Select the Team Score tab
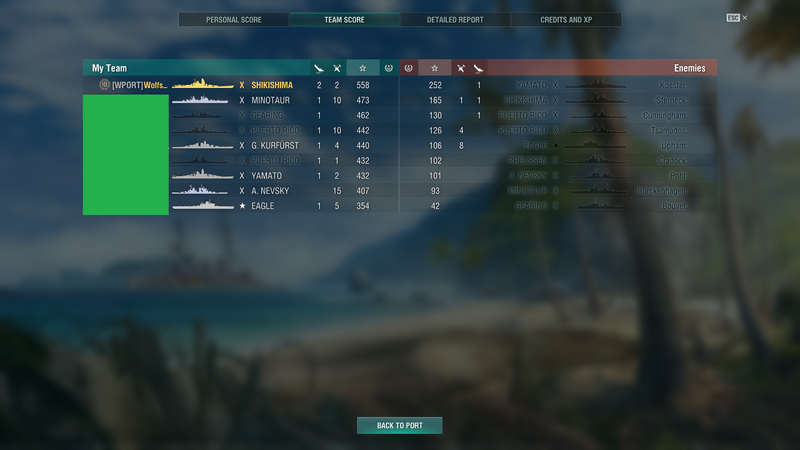 tap(344, 20)
